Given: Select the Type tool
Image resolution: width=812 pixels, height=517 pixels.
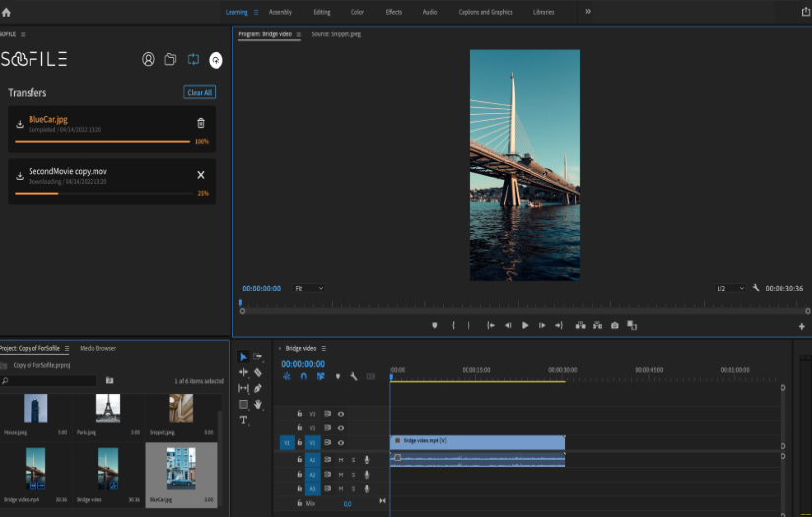Looking at the screenshot, I should (x=243, y=420).
